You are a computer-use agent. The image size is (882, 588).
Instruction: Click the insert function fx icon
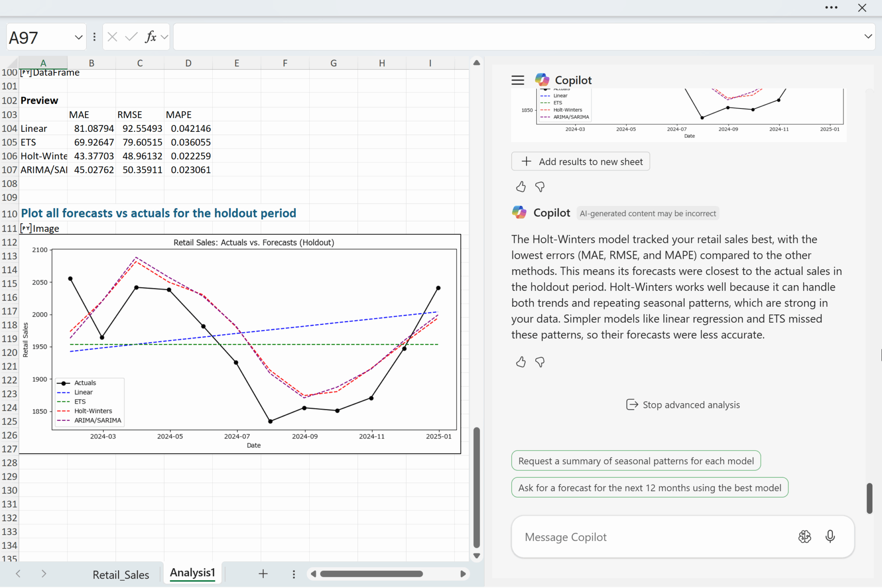[150, 37]
